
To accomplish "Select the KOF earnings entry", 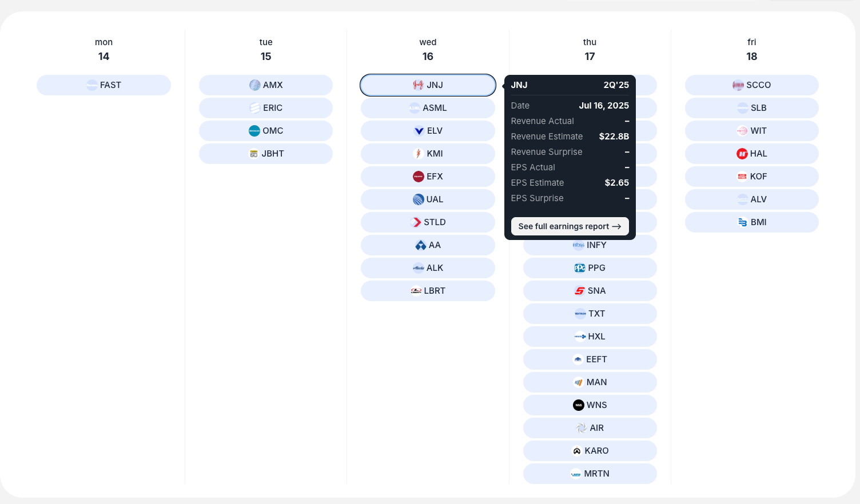I will pos(752,177).
